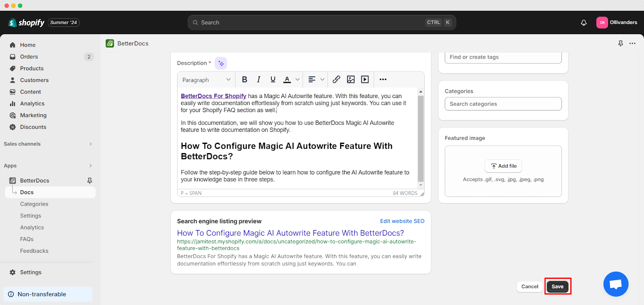
Task: Click the BetterDocs app header icon
Action: [x=110, y=43]
